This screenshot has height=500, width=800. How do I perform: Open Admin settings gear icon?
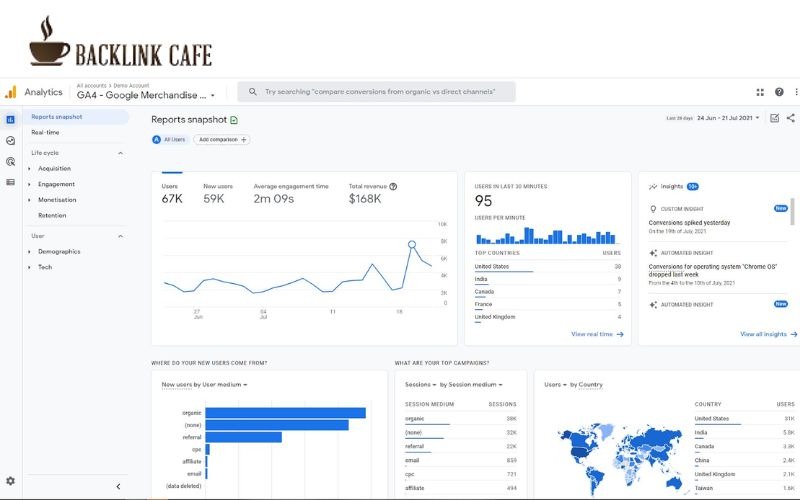(10, 481)
